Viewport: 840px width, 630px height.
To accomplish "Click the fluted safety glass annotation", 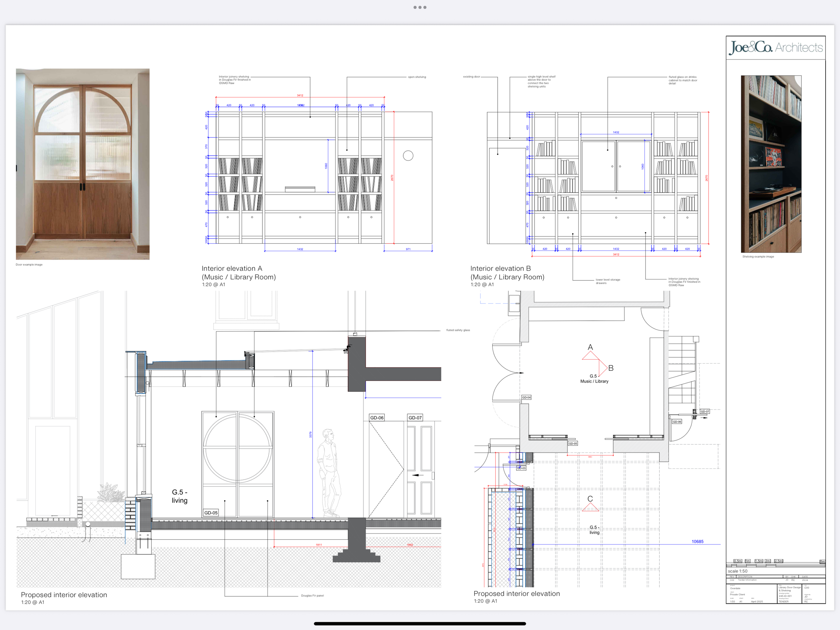I will coord(458,330).
